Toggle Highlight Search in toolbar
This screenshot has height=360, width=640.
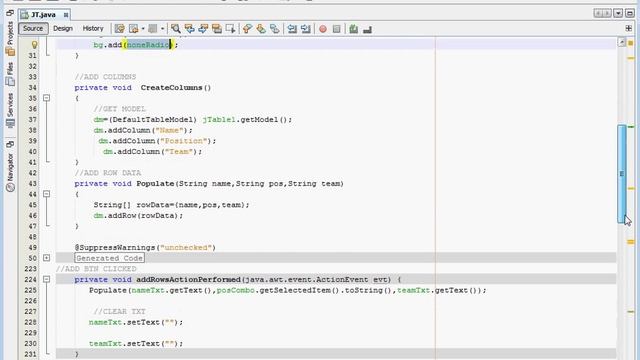point(217,29)
